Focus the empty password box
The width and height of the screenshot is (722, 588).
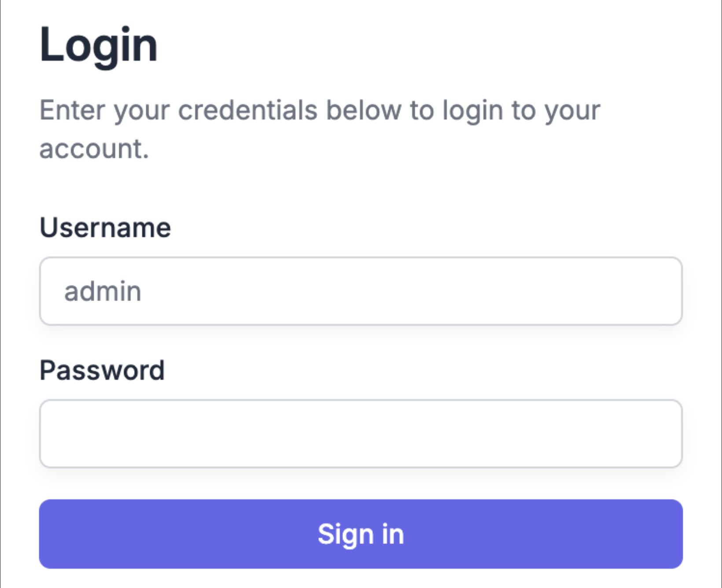(x=361, y=434)
